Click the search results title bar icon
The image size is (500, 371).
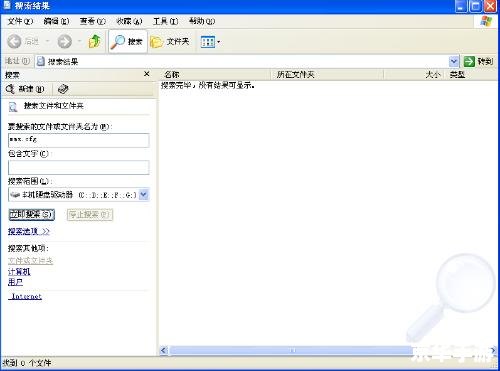(x=7, y=6)
